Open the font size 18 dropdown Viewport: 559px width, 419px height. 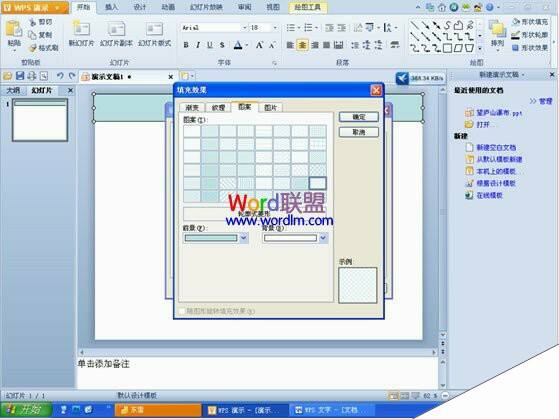click(x=275, y=28)
